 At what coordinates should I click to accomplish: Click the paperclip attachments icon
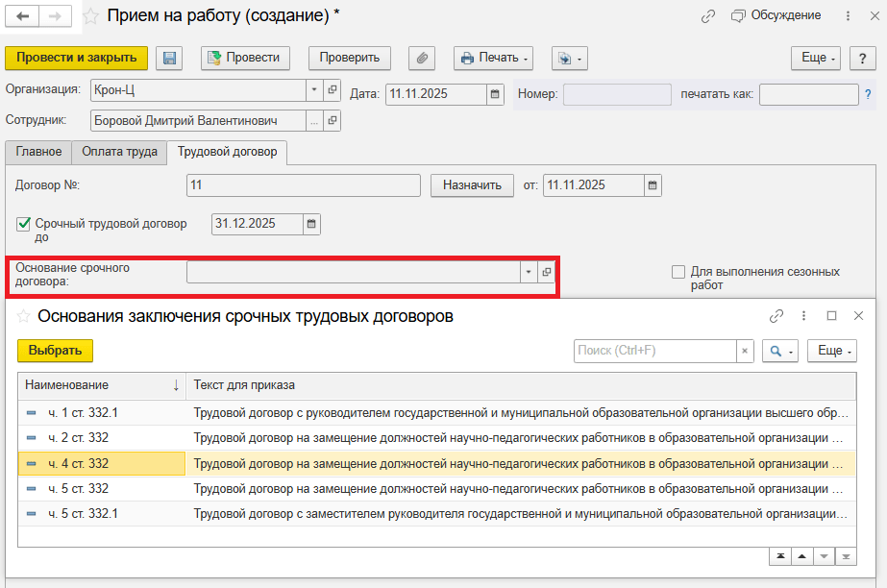[423, 58]
